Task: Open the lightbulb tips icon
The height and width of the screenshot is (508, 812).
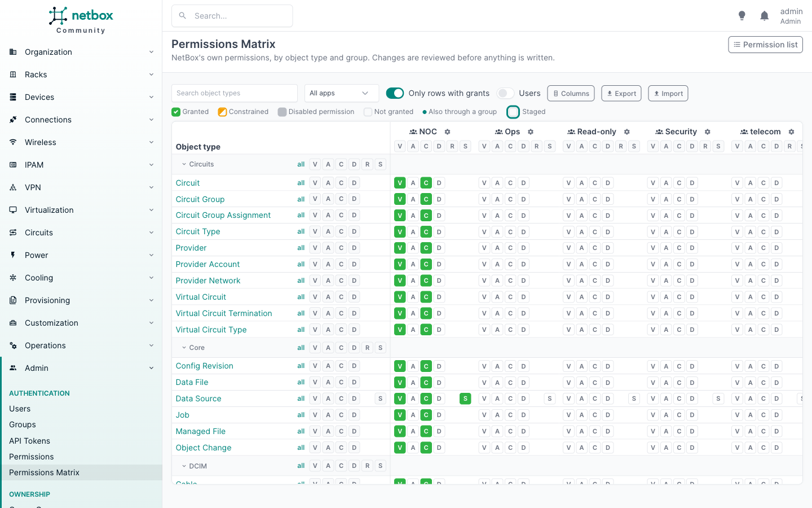Action: point(742,16)
